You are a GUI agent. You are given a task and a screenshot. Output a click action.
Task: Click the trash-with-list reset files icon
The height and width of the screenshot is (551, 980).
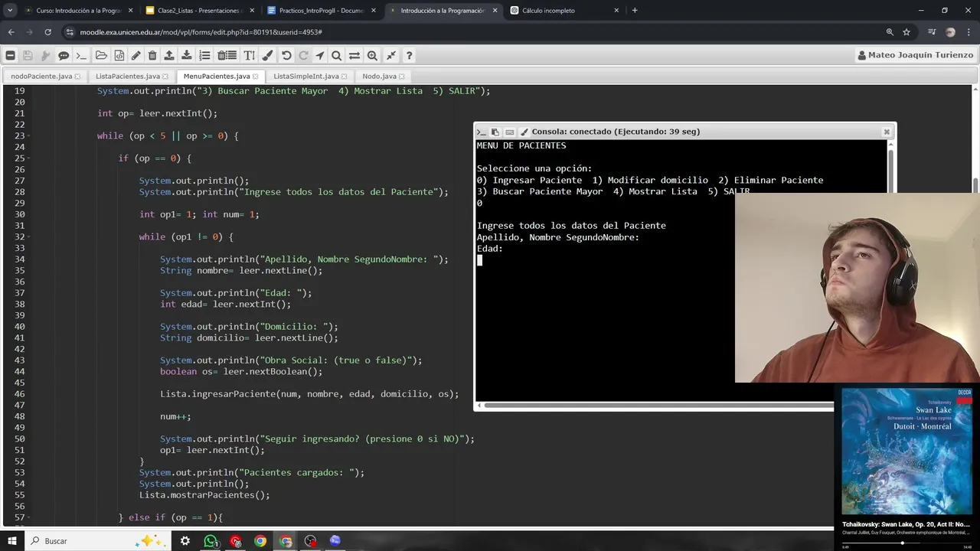click(x=227, y=55)
